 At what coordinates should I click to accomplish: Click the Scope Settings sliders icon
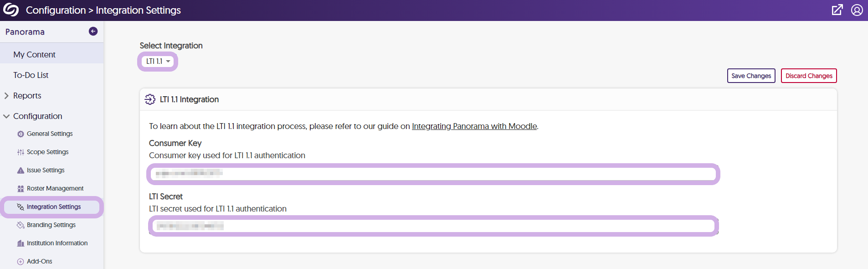click(21, 152)
